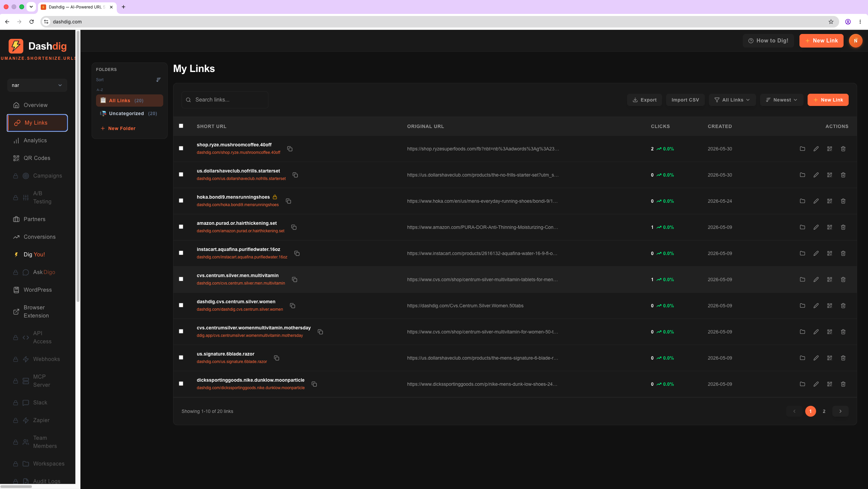Screen dimensions: 868x489
Task: Copy the instacart.aquafina.purifiedwater.16oz link
Action: click(297, 253)
